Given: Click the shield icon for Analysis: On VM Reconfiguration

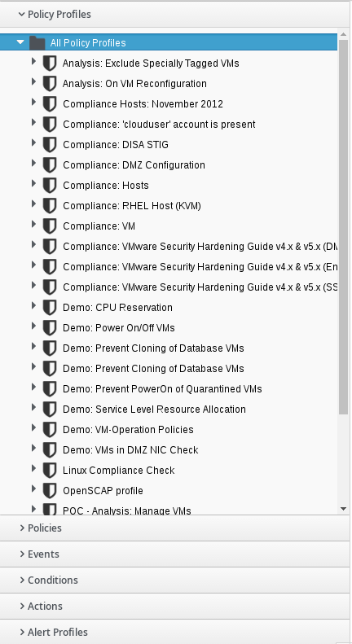Looking at the screenshot, I should pyautogui.click(x=50, y=83).
